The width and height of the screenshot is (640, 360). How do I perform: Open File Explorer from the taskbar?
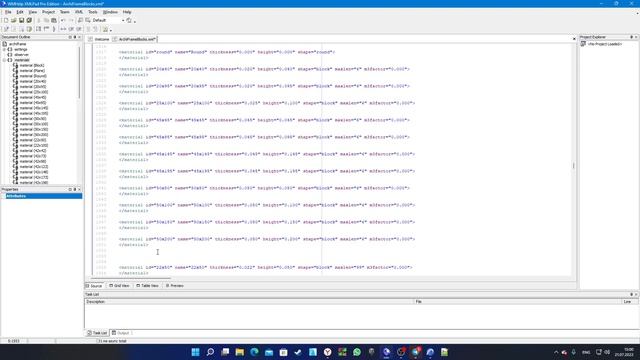point(240,352)
